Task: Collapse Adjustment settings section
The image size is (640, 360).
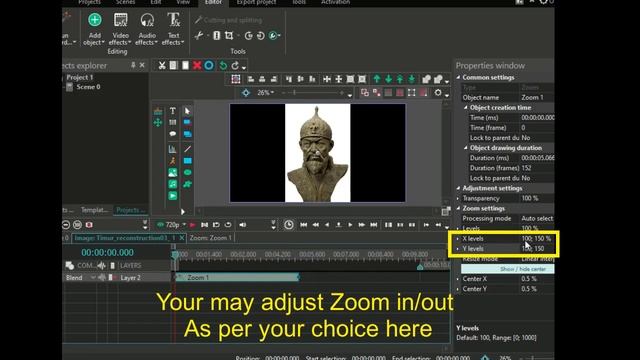Action: [x=458, y=188]
